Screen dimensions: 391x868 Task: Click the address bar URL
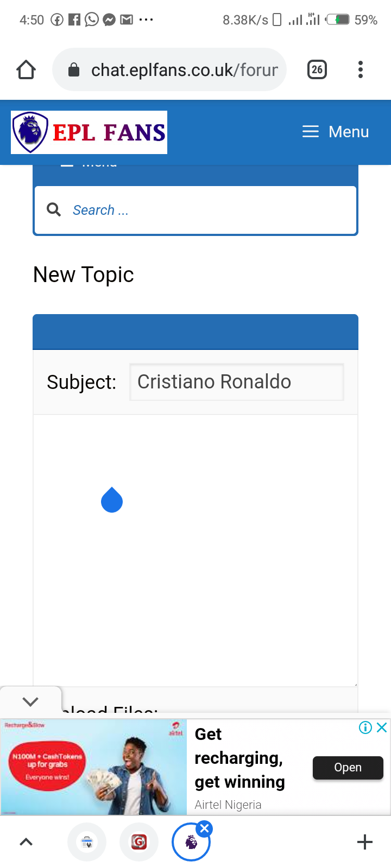pos(184,70)
